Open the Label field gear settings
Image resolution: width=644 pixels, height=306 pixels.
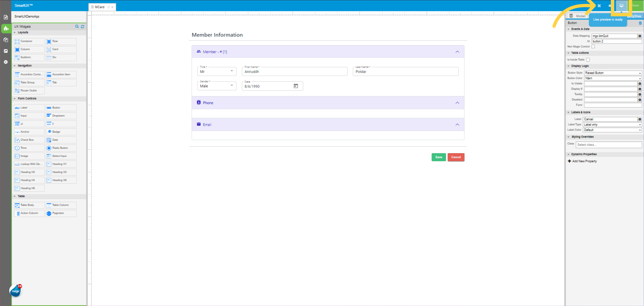[640, 119]
